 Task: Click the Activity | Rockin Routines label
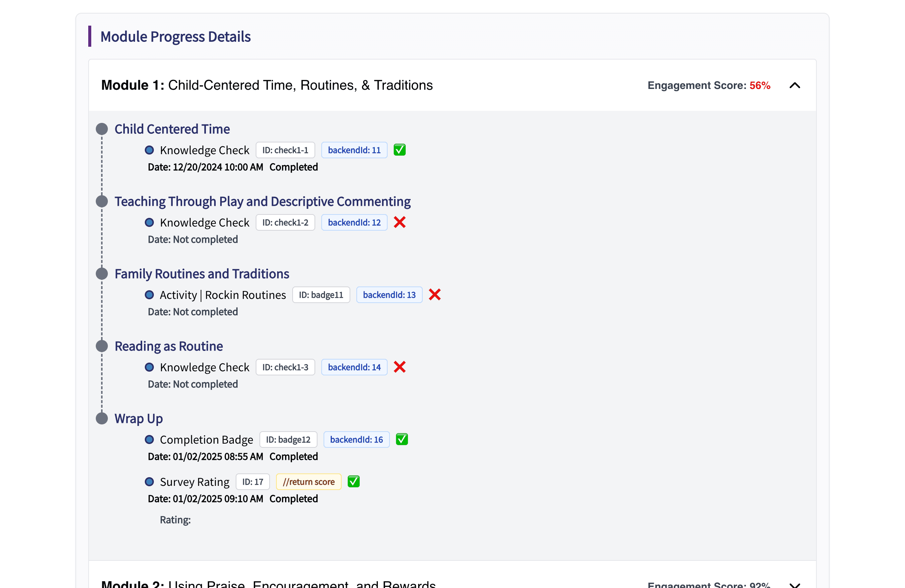(x=223, y=295)
